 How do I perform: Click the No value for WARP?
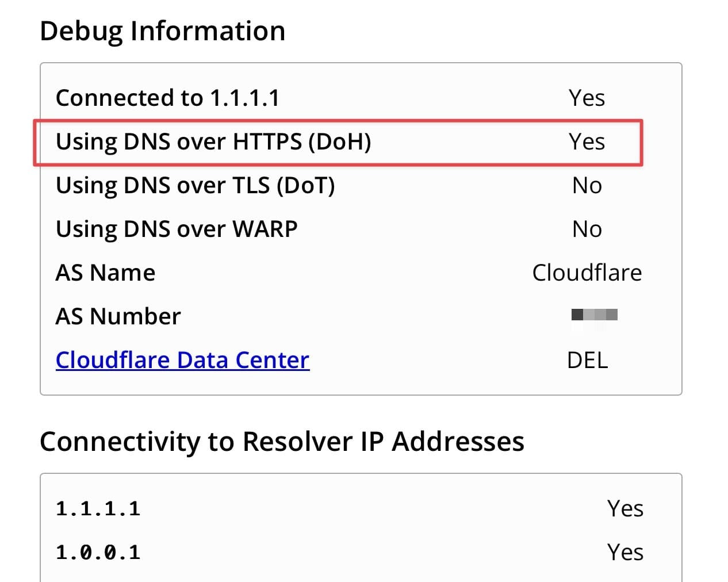(x=588, y=228)
